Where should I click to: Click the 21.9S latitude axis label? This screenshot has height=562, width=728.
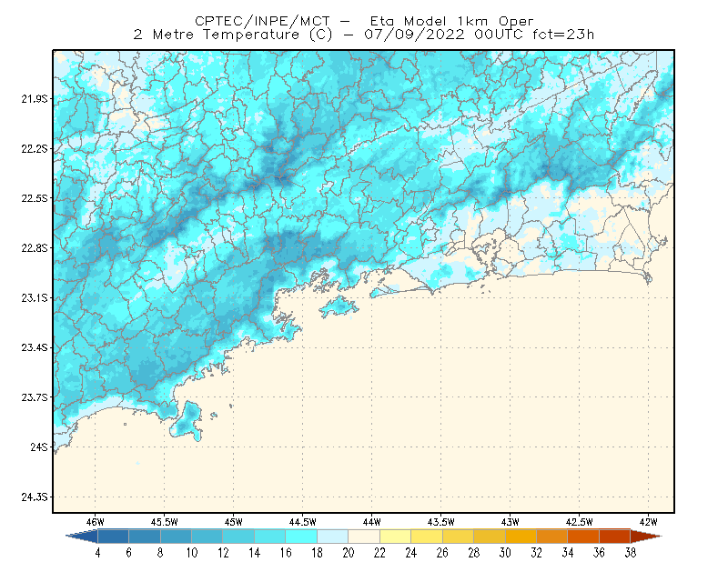click(x=35, y=99)
